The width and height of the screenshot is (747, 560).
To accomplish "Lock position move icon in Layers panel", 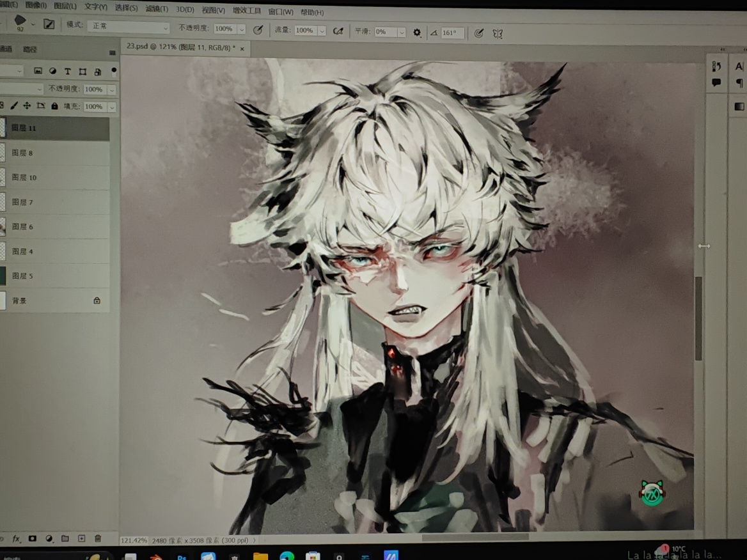I will tap(27, 105).
